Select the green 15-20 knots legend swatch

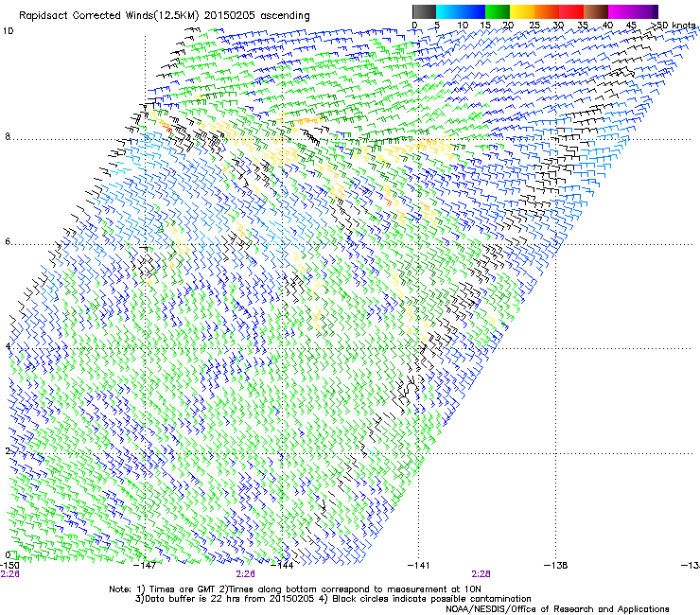pos(498,11)
